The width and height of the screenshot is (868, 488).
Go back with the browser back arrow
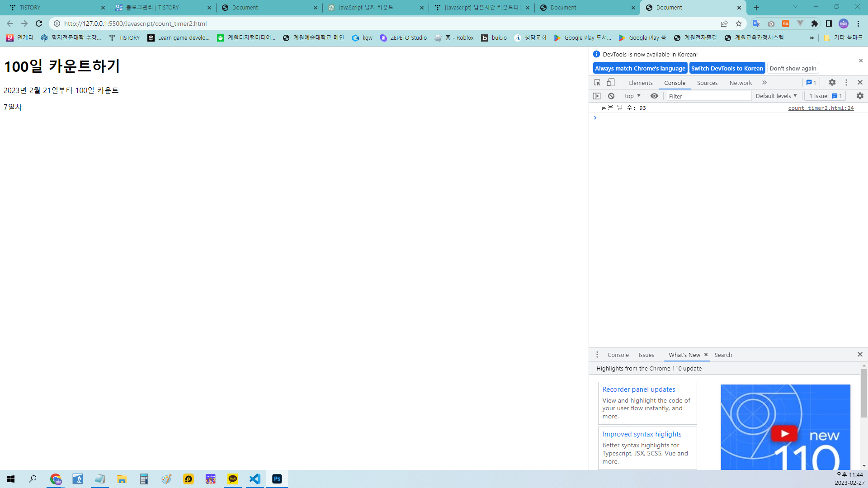[10, 23]
